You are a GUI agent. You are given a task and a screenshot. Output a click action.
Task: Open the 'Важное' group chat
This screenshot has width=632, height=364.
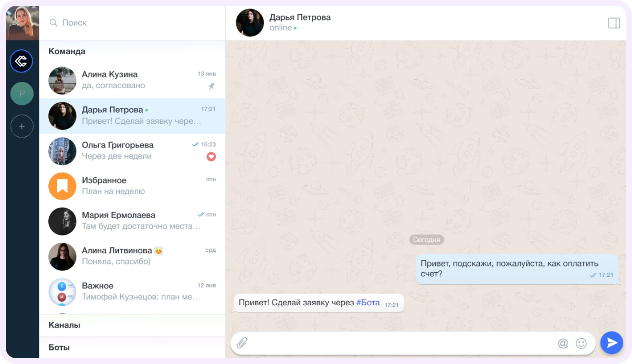click(x=132, y=292)
